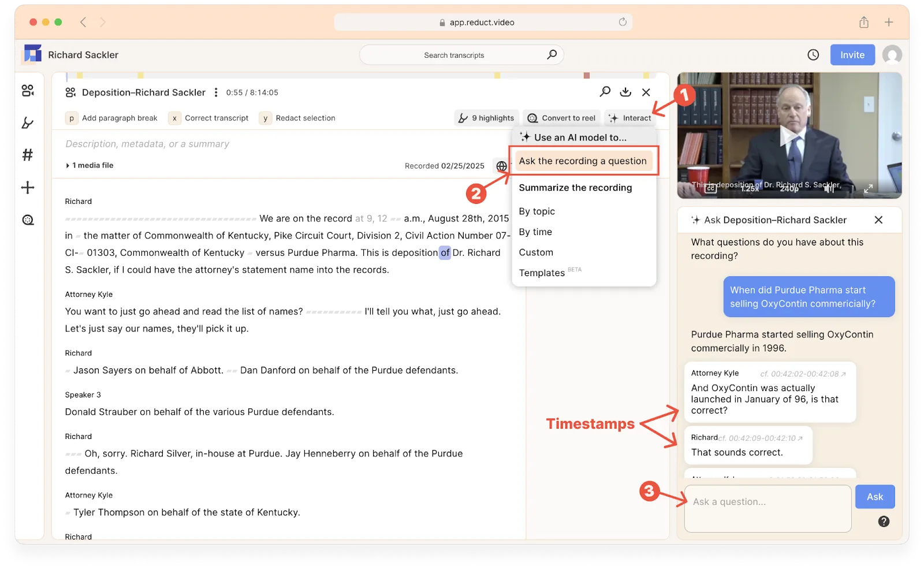Screen dimensions: 924x569
Task: Click the recording icon left of Deposition title
Action: [70, 92]
